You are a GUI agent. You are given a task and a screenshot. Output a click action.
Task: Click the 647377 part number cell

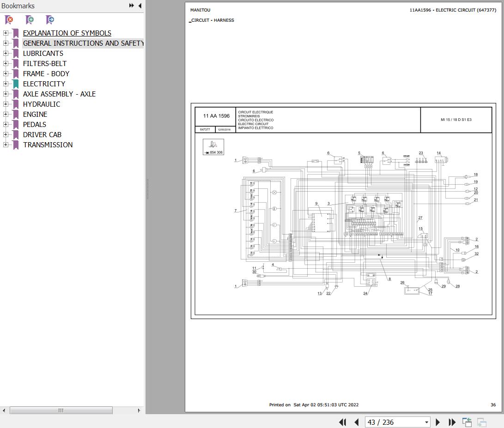(205, 129)
